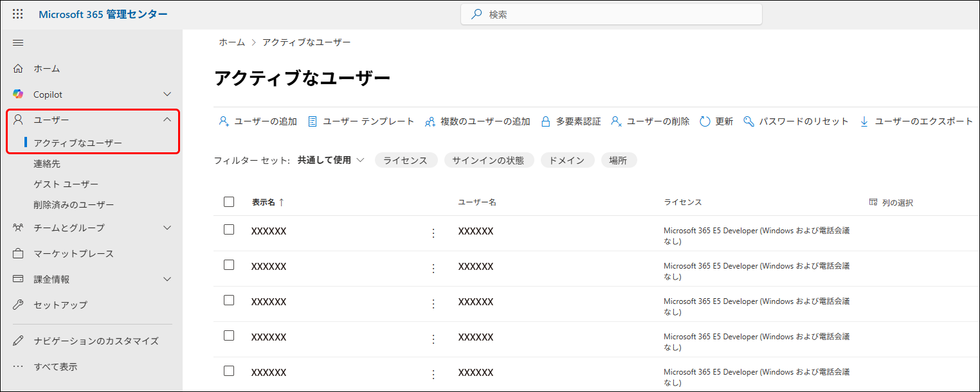Click second row XXXXXX display name
The height and width of the screenshot is (392, 980).
[x=269, y=267]
